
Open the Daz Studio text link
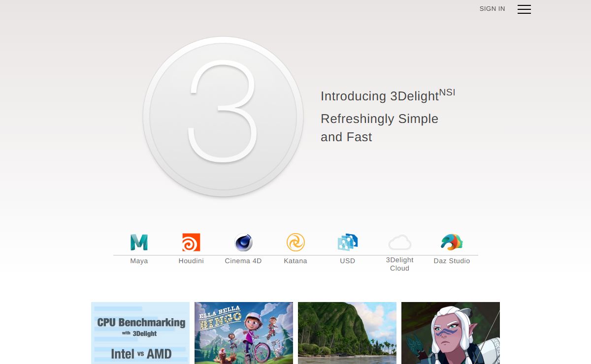452,261
